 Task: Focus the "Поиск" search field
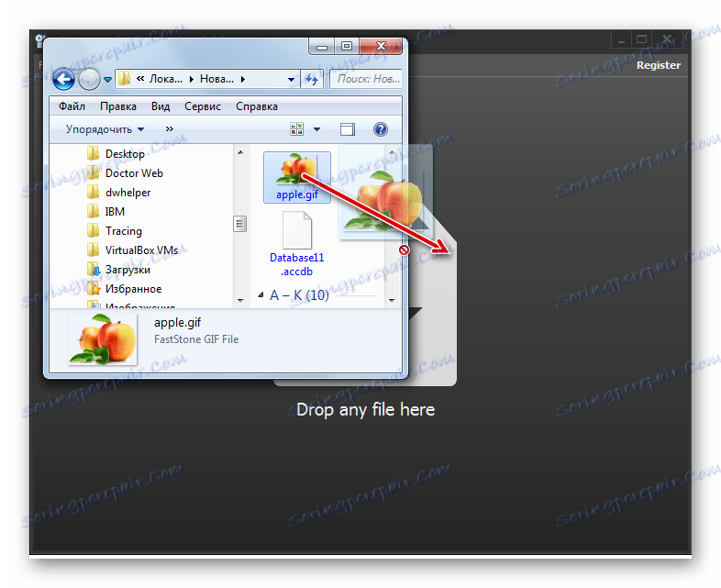(366, 79)
